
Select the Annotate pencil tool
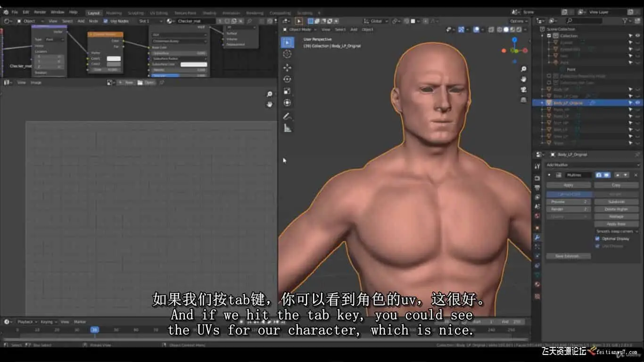point(287,116)
